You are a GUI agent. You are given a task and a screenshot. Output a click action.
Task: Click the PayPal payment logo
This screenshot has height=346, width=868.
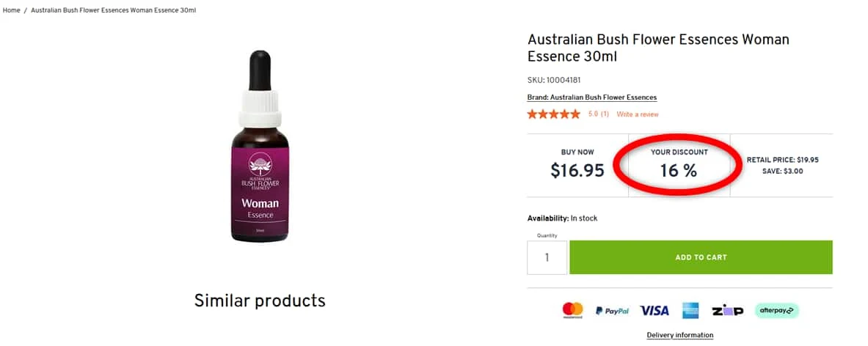[x=612, y=311]
